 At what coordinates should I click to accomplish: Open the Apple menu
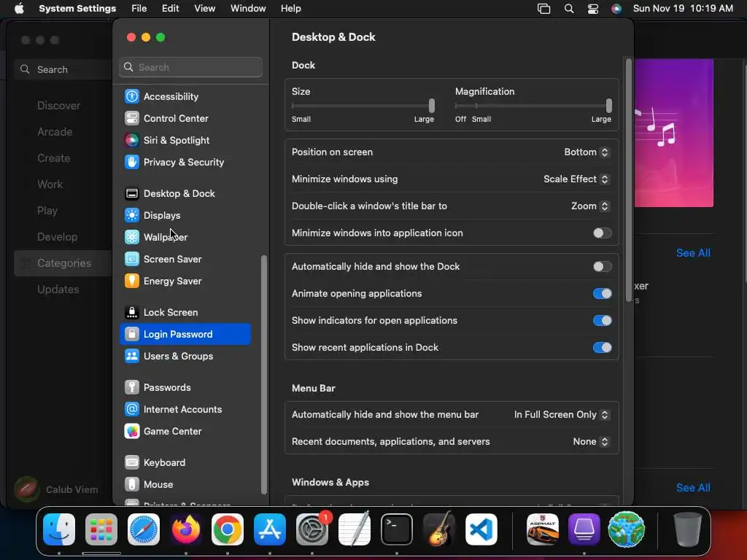(x=19, y=9)
